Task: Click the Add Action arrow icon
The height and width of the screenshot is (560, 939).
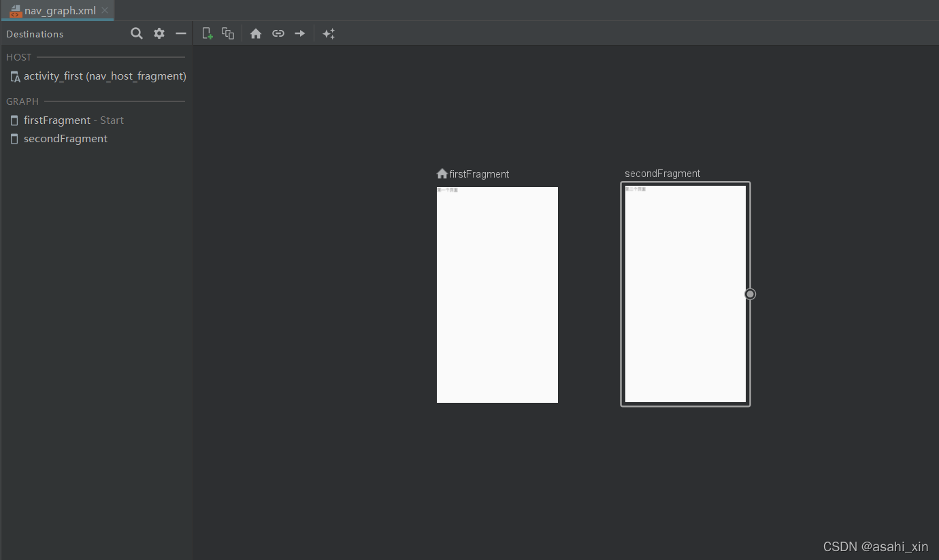Action: (300, 33)
